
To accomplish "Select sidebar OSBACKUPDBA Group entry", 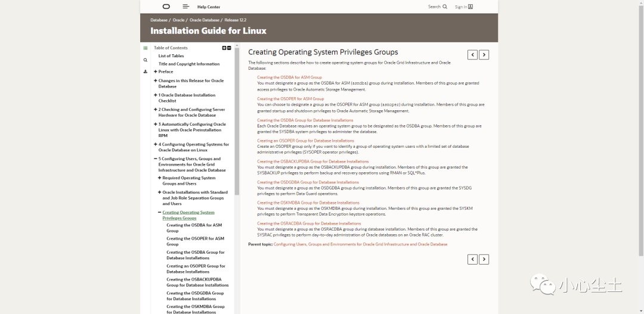I will pyautogui.click(x=197, y=282).
